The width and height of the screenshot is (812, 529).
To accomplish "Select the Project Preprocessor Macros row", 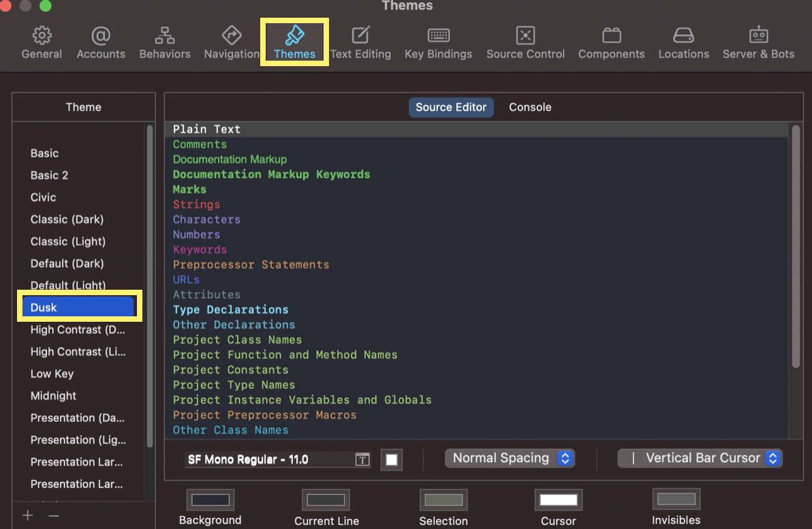I will pyautogui.click(x=476, y=415).
